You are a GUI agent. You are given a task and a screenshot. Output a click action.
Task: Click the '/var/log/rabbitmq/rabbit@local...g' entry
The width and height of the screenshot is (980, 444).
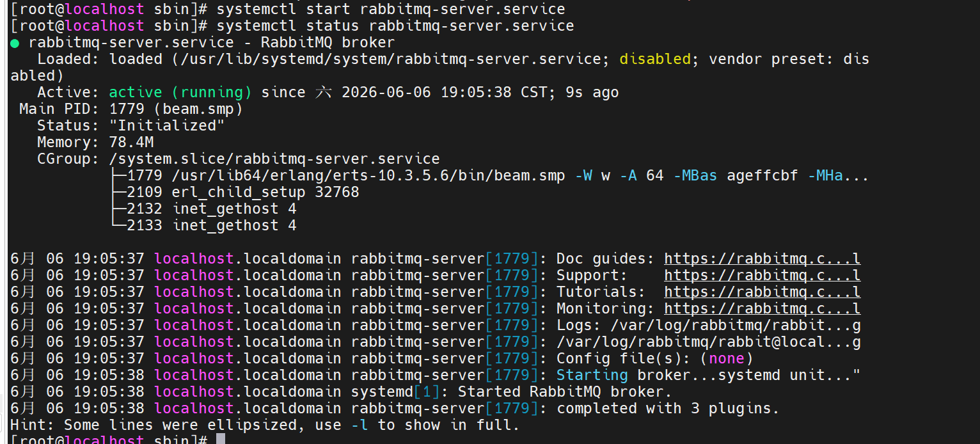pyautogui.click(x=708, y=342)
